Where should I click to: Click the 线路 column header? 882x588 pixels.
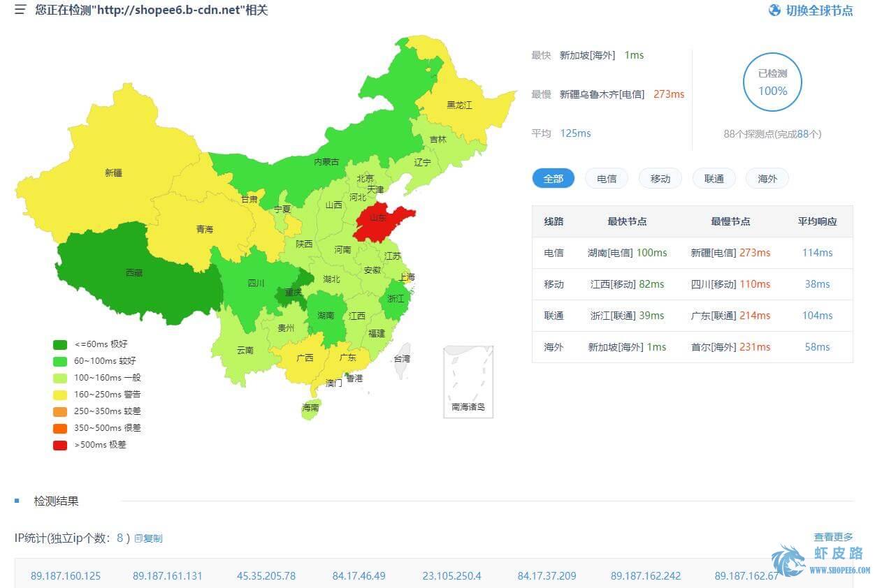click(x=554, y=221)
